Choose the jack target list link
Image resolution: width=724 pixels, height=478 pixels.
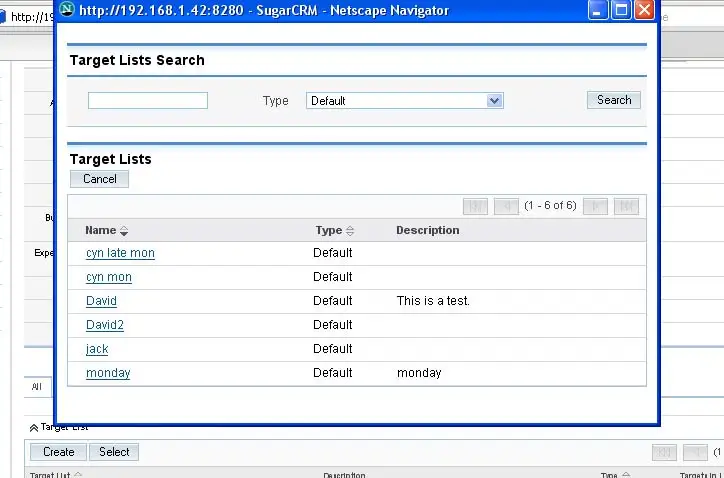(97, 349)
